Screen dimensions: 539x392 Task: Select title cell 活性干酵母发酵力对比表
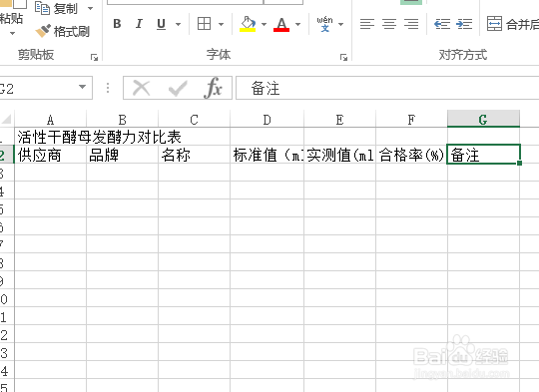click(x=100, y=137)
